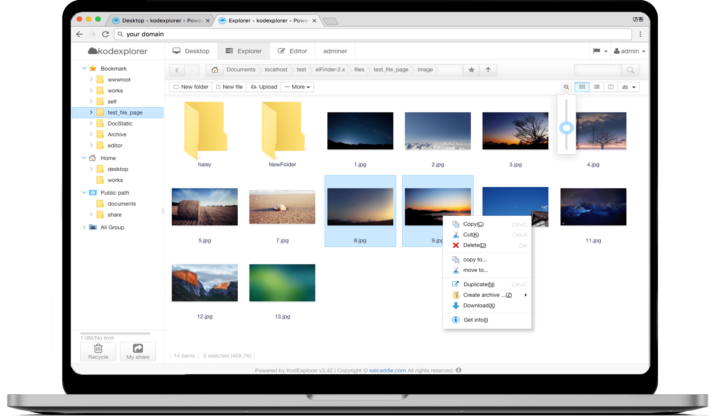
Task: Bookmark current folder with star icon
Action: click(x=471, y=70)
